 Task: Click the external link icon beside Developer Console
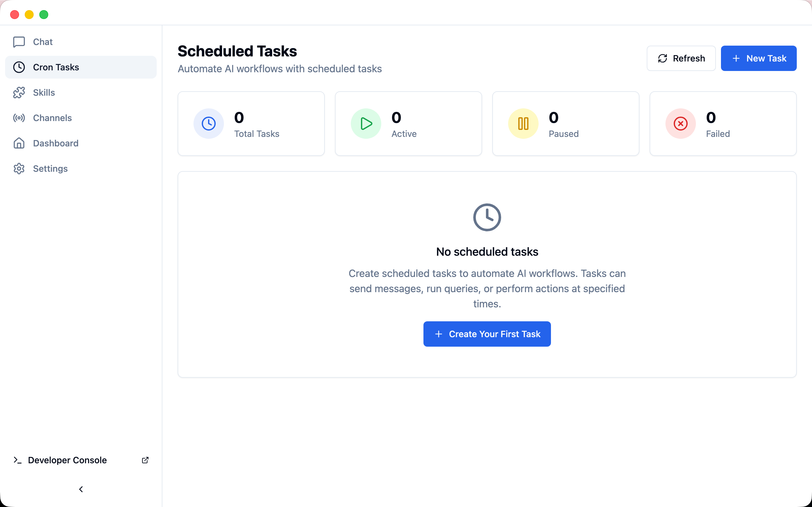(x=145, y=460)
